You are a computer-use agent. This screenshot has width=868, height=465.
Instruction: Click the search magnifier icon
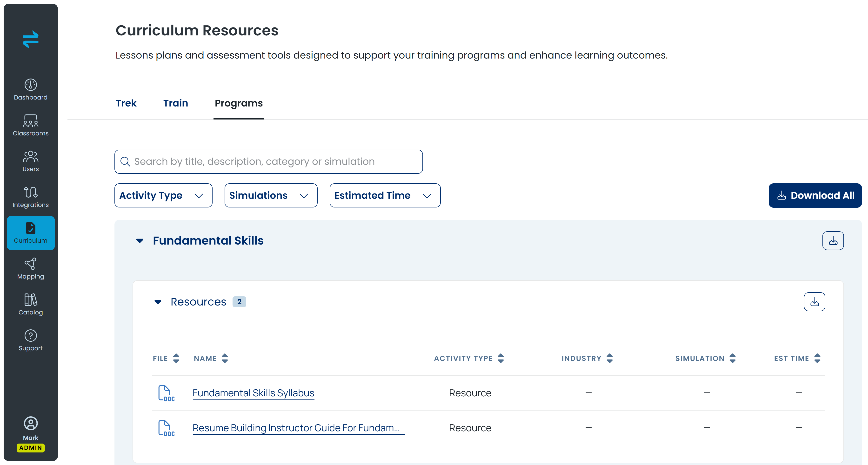coord(125,162)
